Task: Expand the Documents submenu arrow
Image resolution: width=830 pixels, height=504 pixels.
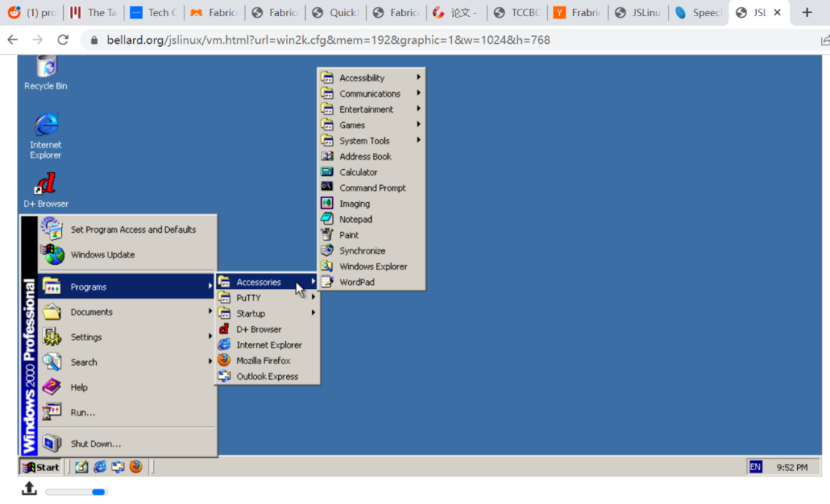Action: click(x=210, y=311)
